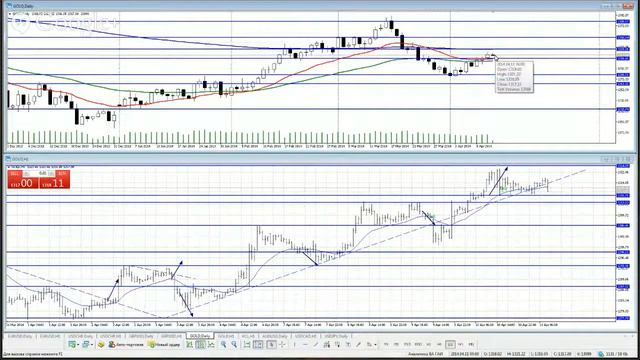640x360 pixels.
Task: Switch to the candlestick chart display
Action: pos(200,344)
